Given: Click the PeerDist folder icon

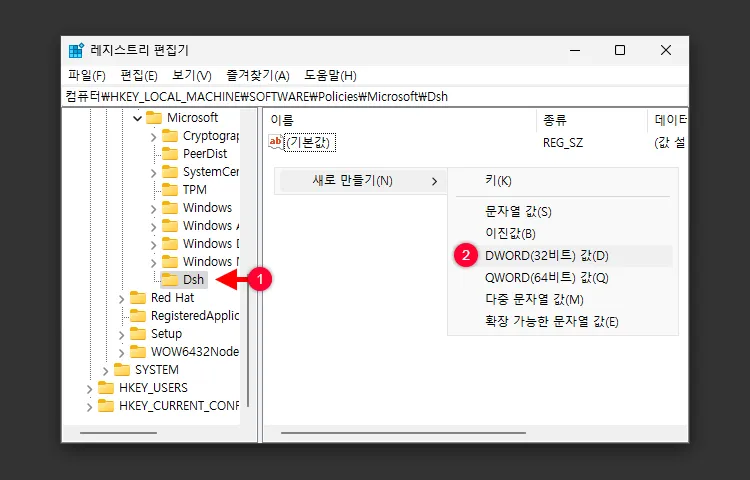Looking at the screenshot, I should tap(170, 153).
